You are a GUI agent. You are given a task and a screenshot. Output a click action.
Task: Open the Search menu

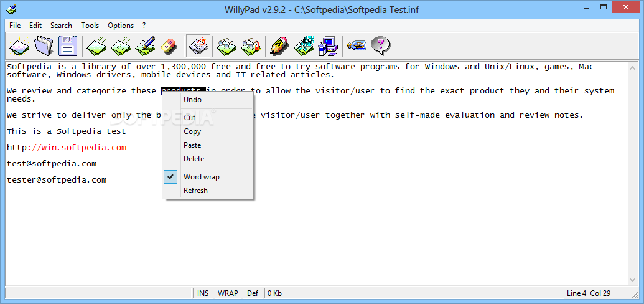pos(61,26)
